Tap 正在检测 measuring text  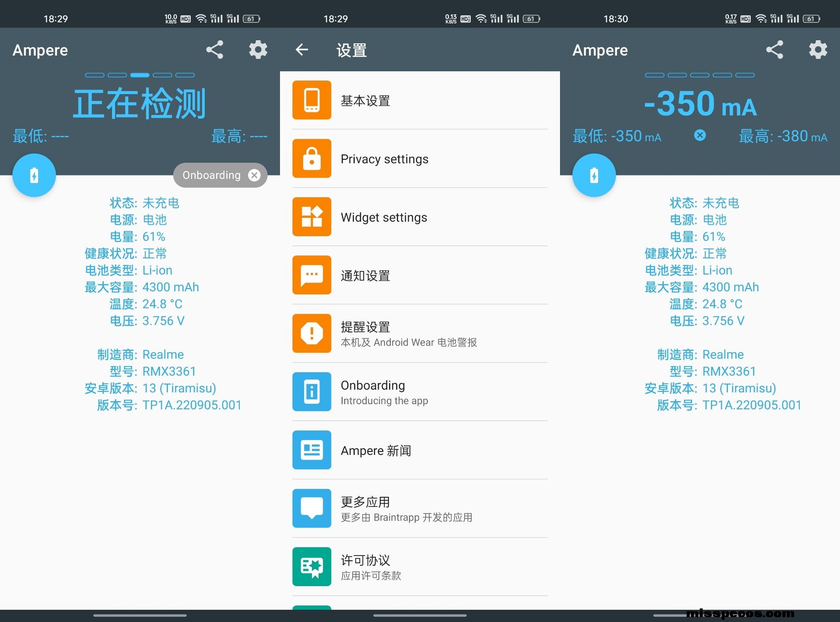tap(140, 104)
